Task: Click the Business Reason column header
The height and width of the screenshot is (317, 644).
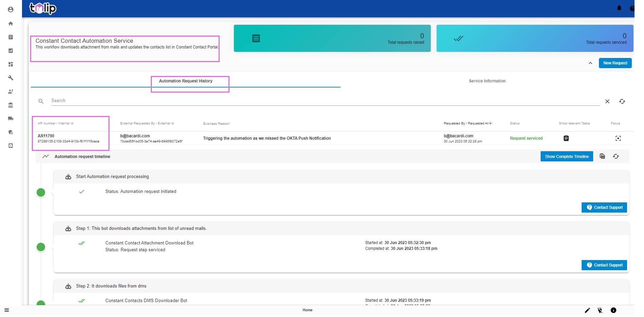Action: 216,124
